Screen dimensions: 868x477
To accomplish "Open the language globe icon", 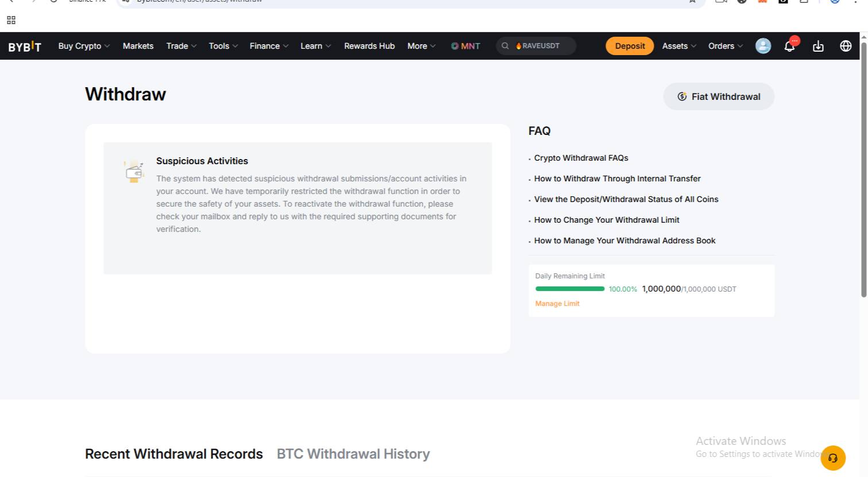I will 846,46.
